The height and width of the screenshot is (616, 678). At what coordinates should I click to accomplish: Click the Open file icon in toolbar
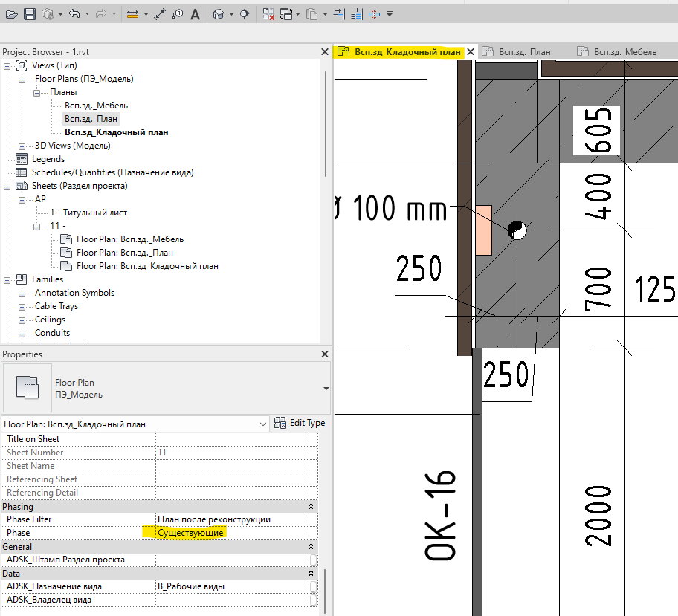[12, 14]
